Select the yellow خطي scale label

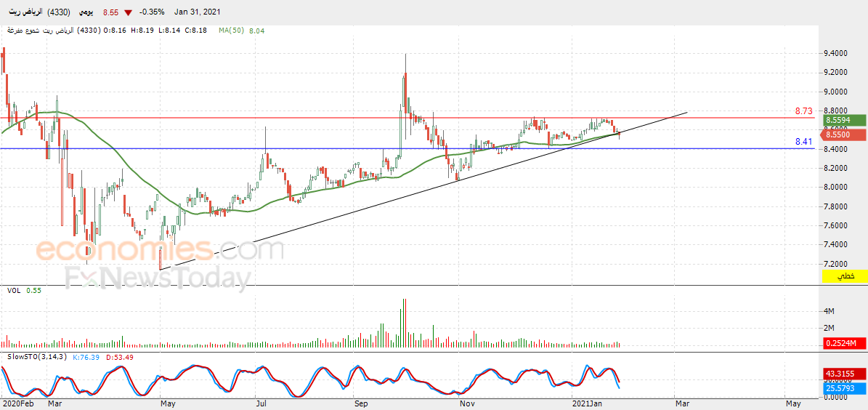point(845,276)
